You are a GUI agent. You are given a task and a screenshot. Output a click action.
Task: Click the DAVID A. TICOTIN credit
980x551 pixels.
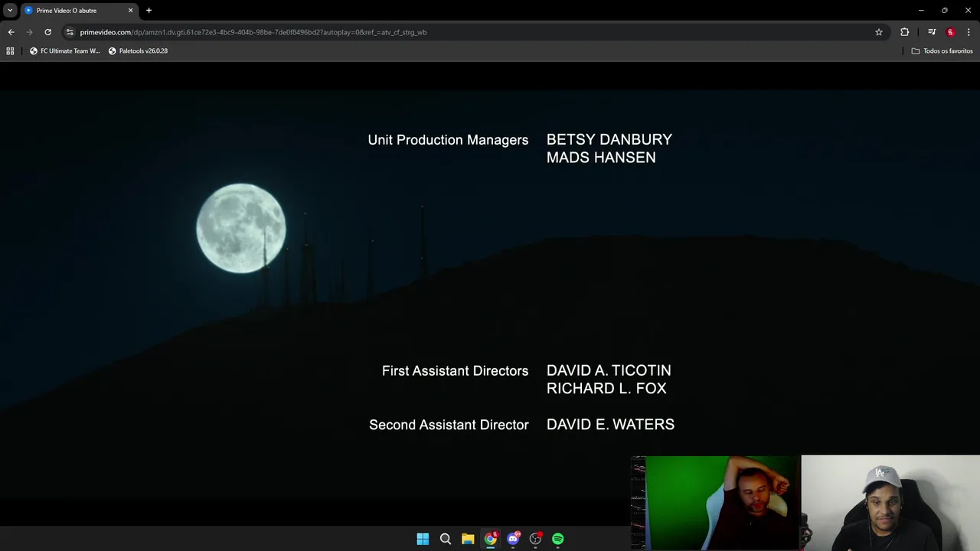pyautogui.click(x=609, y=370)
